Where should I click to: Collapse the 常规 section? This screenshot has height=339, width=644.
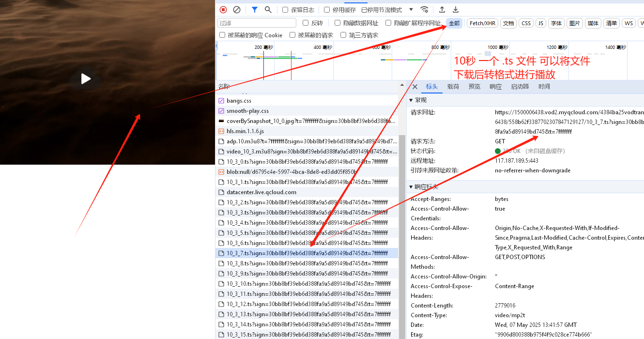[x=412, y=100]
